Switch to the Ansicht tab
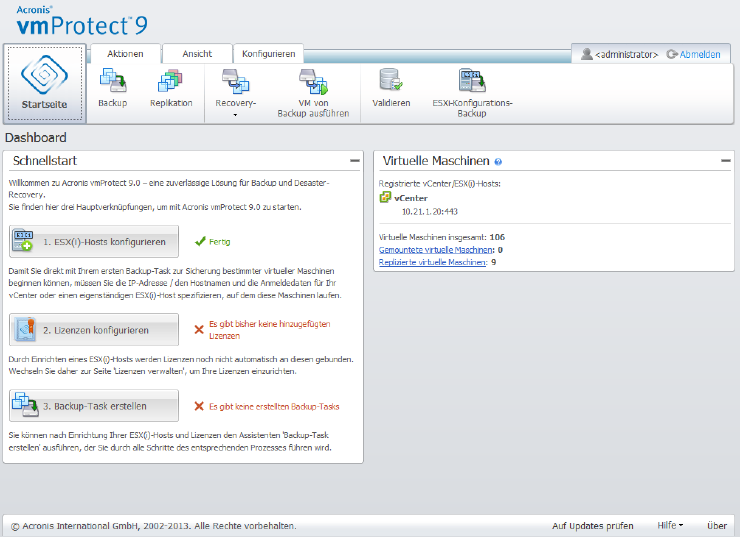 [x=197, y=54]
